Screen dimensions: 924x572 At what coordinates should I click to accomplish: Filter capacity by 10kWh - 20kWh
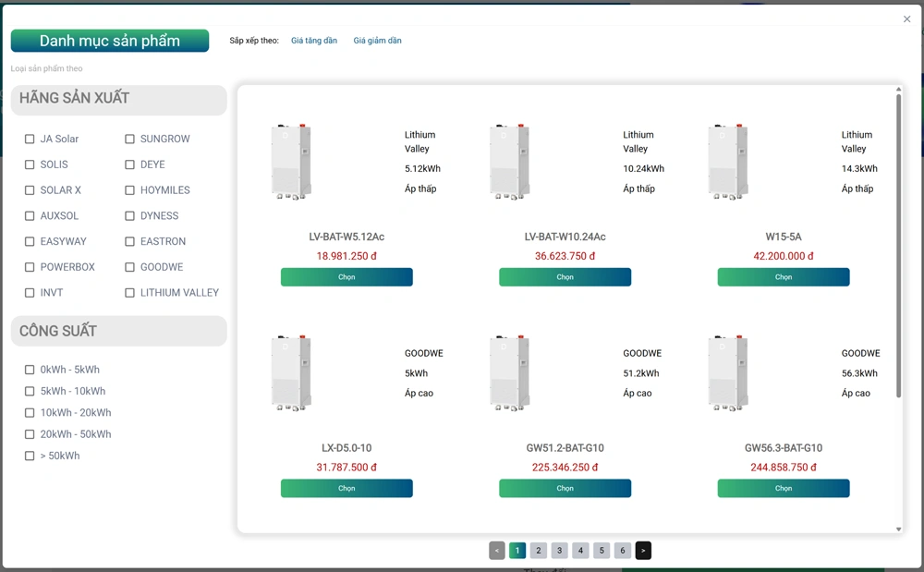coord(30,413)
